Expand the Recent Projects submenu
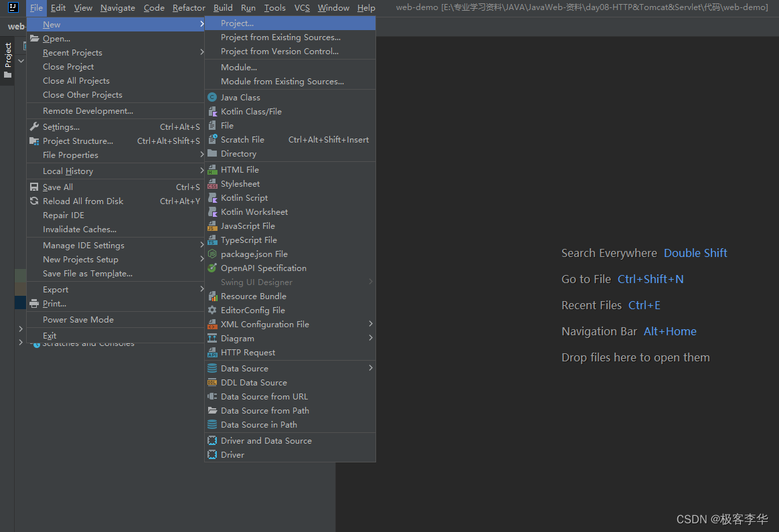Screen dimensions: 779x532 pyautogui.click(x=115, y=53)
